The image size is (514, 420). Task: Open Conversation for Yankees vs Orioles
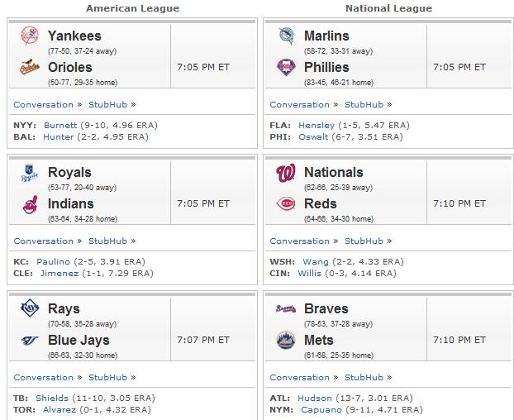pos(43,105)
